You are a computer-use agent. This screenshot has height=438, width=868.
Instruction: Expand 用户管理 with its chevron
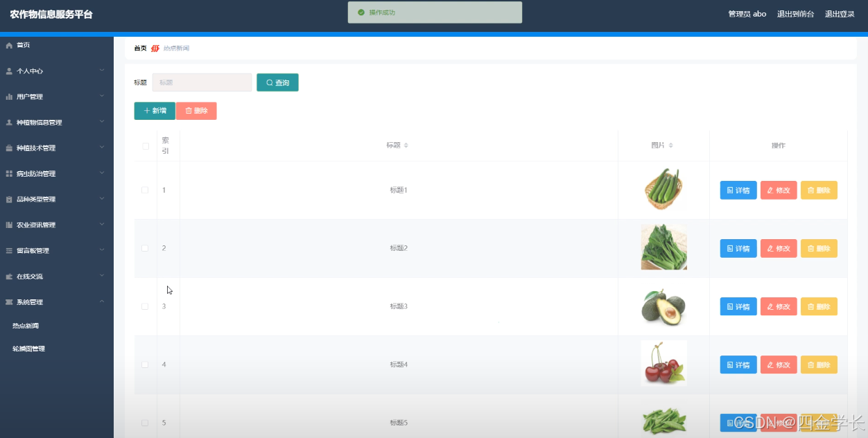point(102,96)
